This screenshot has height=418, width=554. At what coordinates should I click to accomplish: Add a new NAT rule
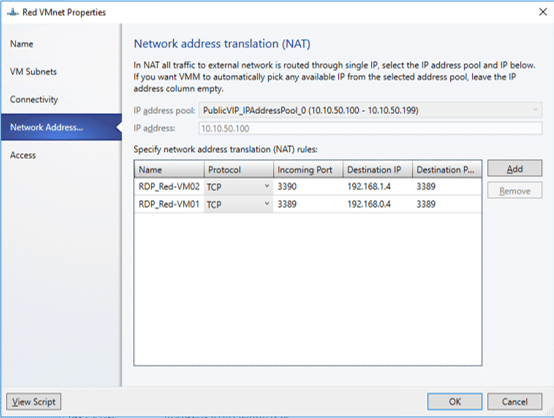tap(514, 169)
